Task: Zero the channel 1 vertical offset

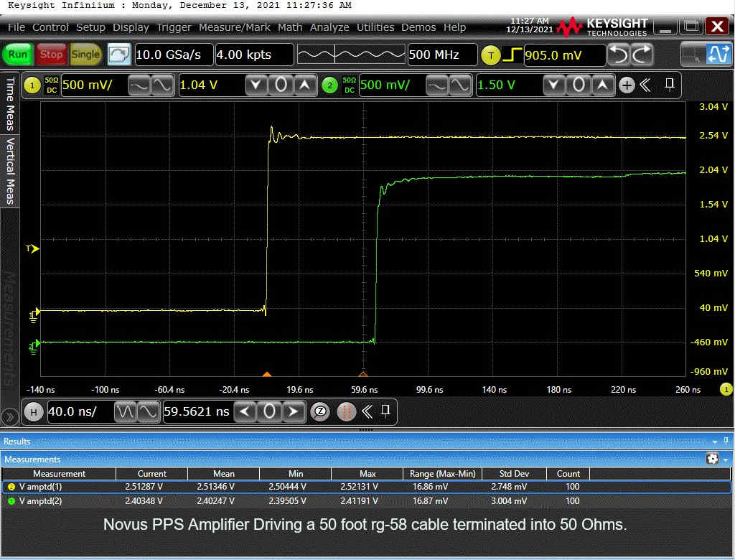Action: click(281, 85)
